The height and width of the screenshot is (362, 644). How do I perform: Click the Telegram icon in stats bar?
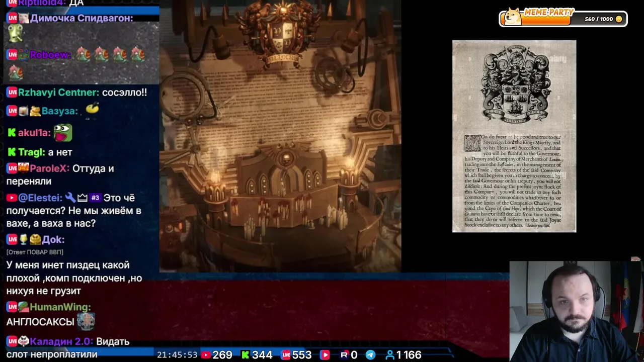click(370, 355)
